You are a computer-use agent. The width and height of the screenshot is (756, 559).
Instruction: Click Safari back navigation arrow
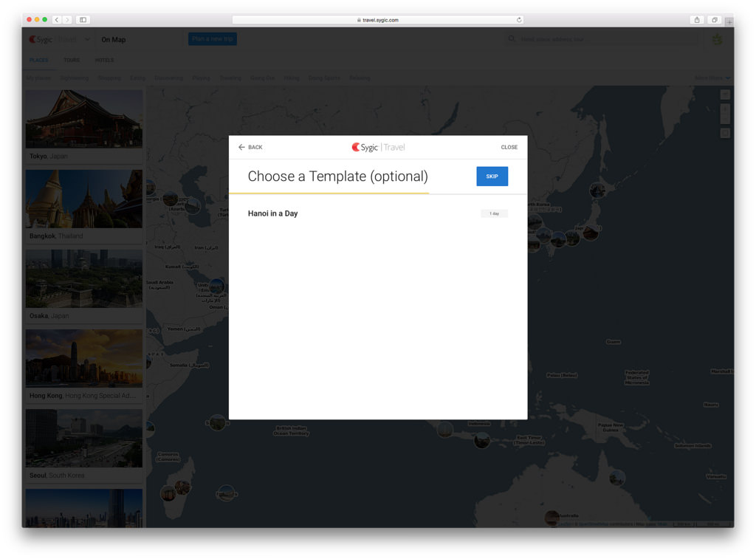[57, 20]
